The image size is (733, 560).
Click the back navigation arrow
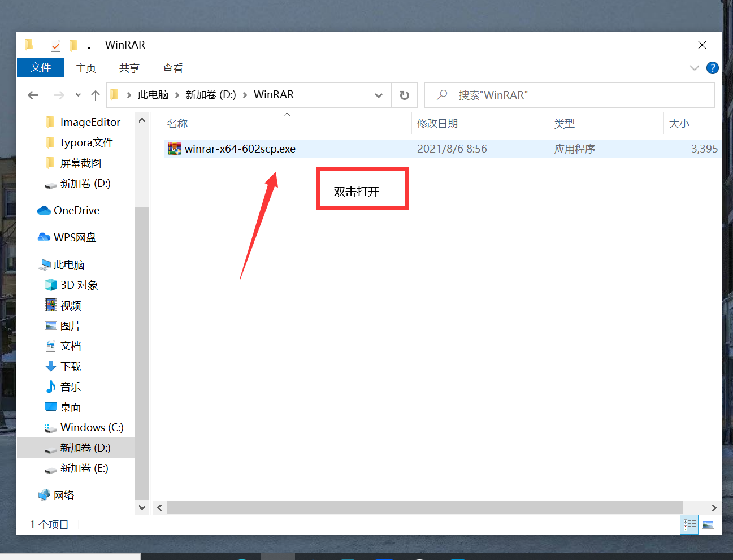32,95
